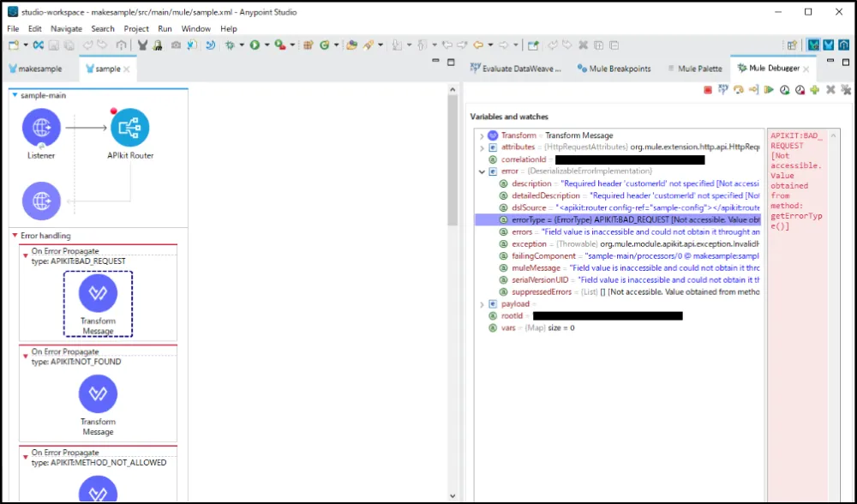Click Run to Processor arrow icon in debugger

753,90
